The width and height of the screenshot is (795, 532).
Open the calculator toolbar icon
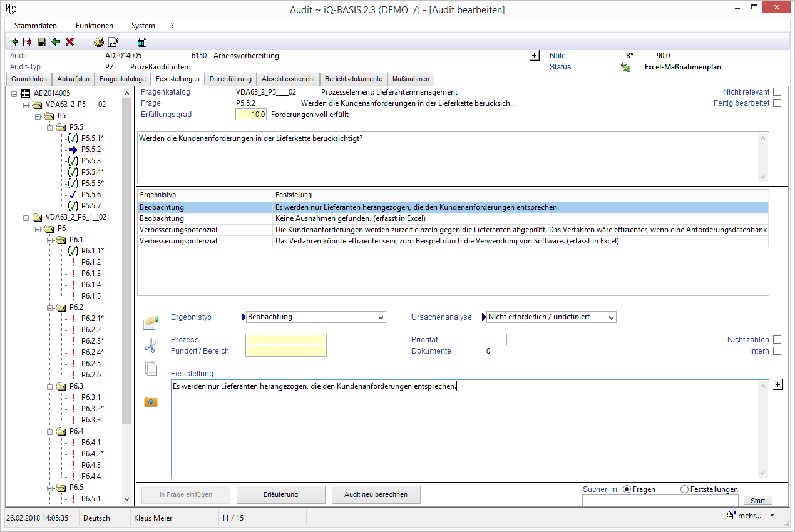[142, 42]
